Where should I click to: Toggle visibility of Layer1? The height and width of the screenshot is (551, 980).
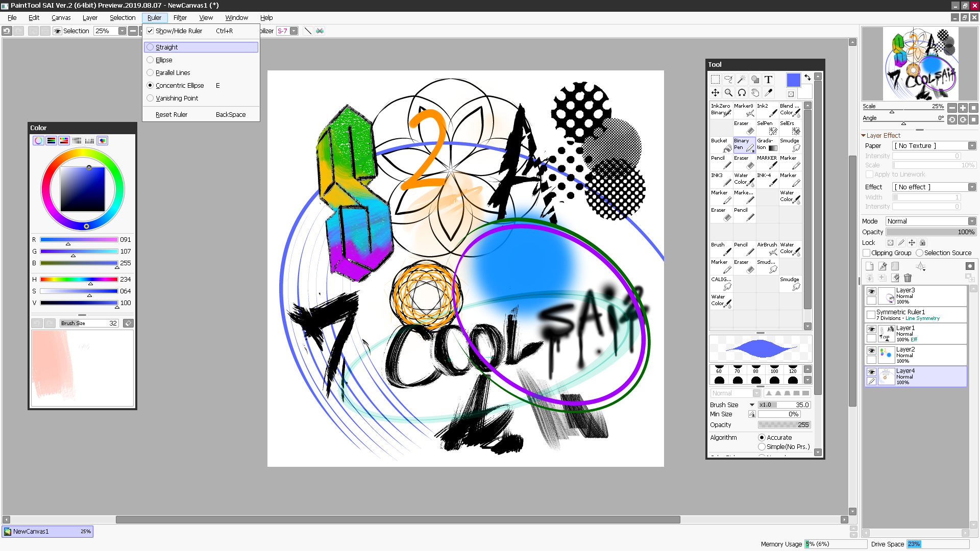pos(871,329)
